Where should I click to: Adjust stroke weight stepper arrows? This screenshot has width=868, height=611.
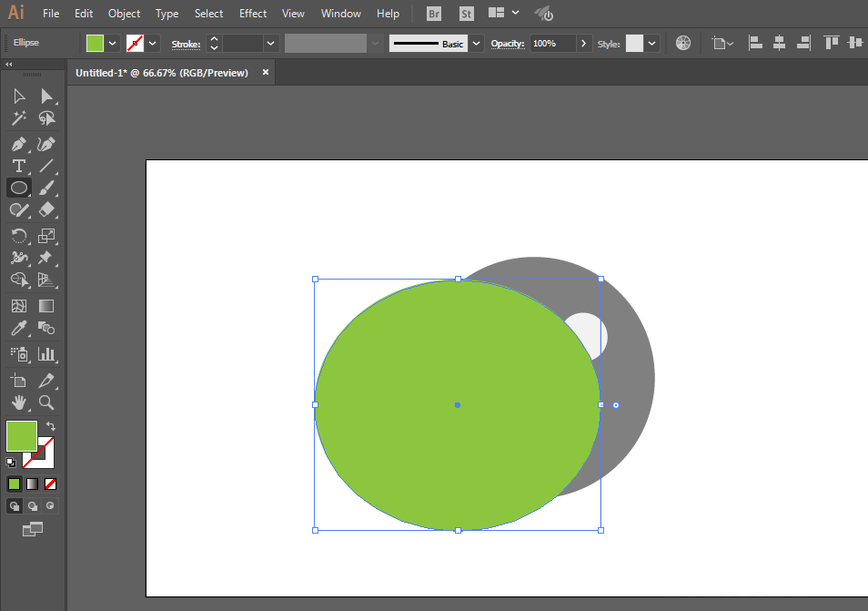pyautogui.click(x=214, y=43)
